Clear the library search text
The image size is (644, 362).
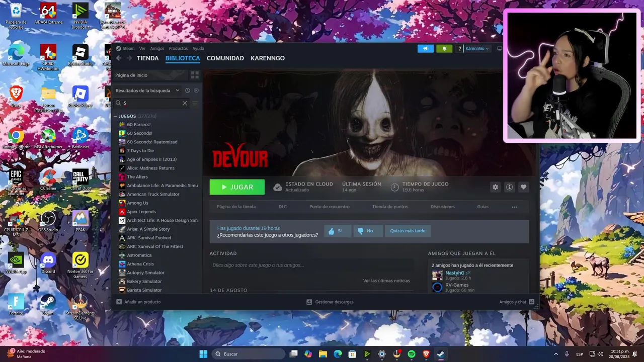pyautogui.click(x=185, y=103)
